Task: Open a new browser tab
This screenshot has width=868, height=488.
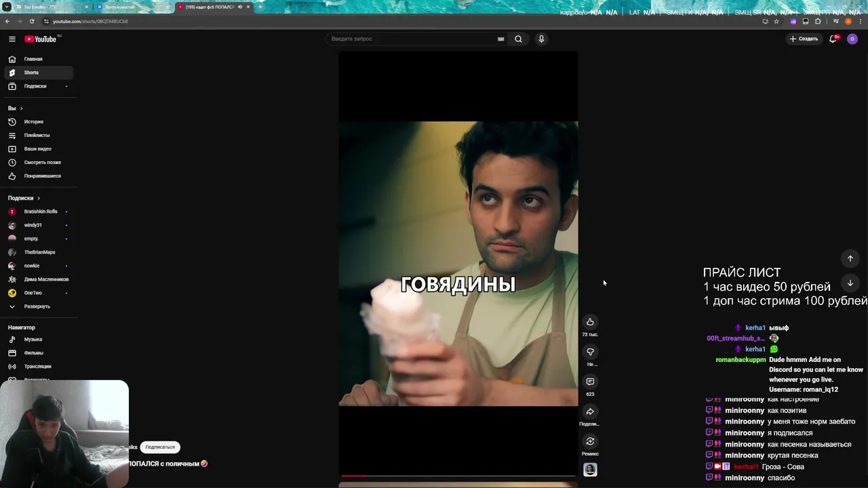Action: 260,7
